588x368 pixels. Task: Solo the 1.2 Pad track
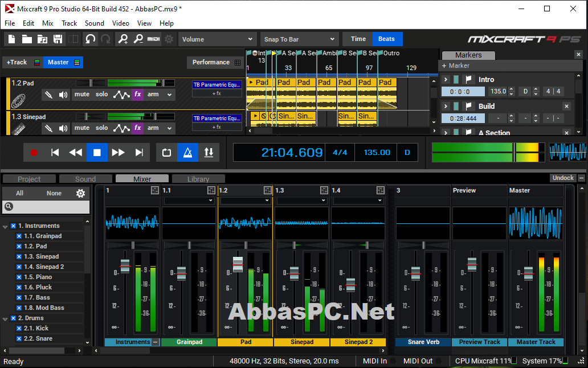101,94
